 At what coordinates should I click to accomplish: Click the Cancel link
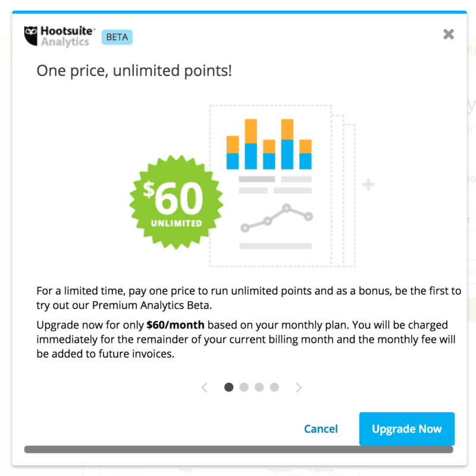pyautogui.click(x=321, y=429)
